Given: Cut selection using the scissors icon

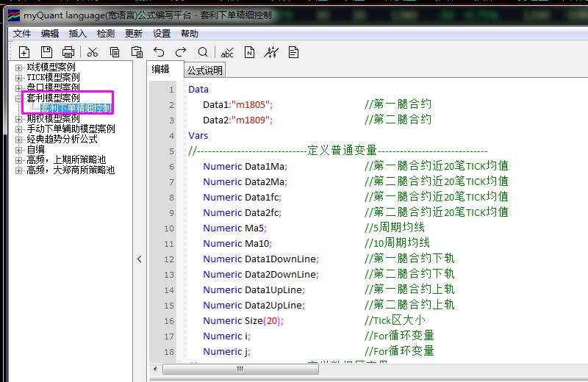Looking at the screenshot, I should [93, 51].
